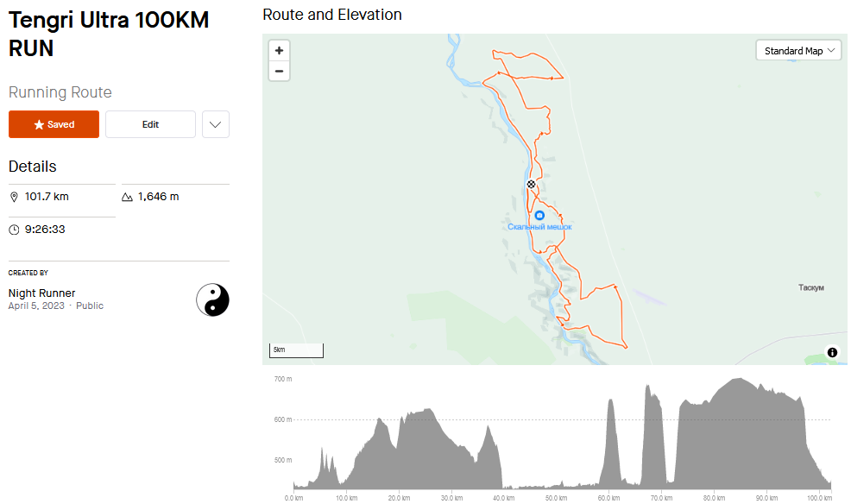Collapse the Standard Map selector chevron

coord(831,50)
